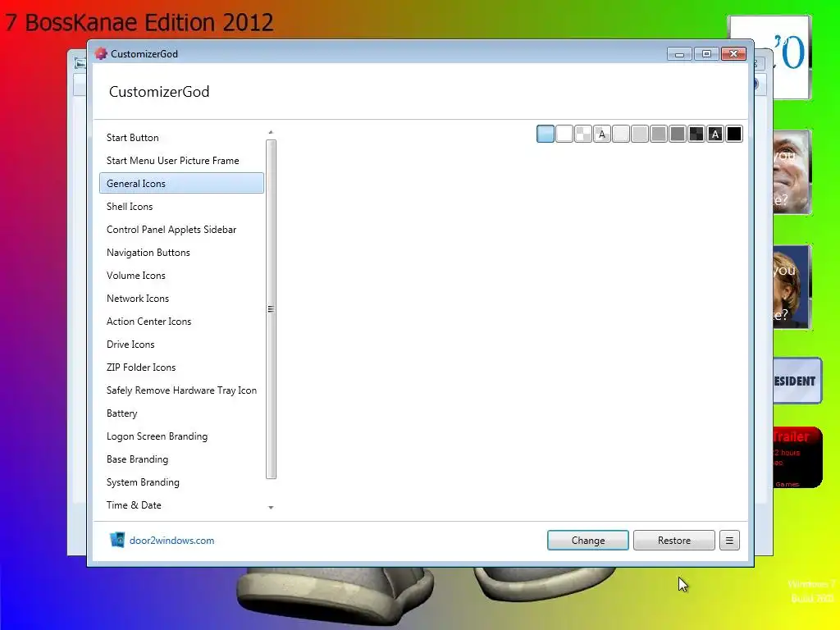Select ZIP Folder Icons entry
This screenshot has height=630, width=840.
pyautogui.click(x=181, y=367)
